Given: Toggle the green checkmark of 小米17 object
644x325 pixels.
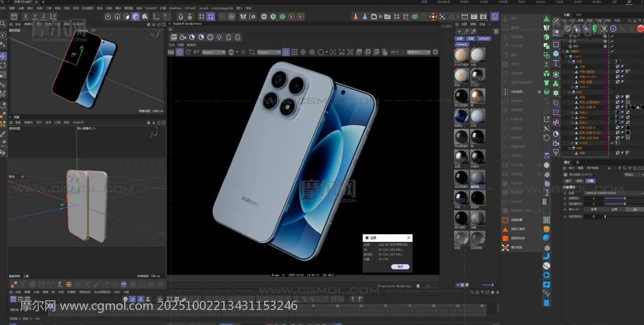Looking at the screenshot, I should click(x=612, y=51).
